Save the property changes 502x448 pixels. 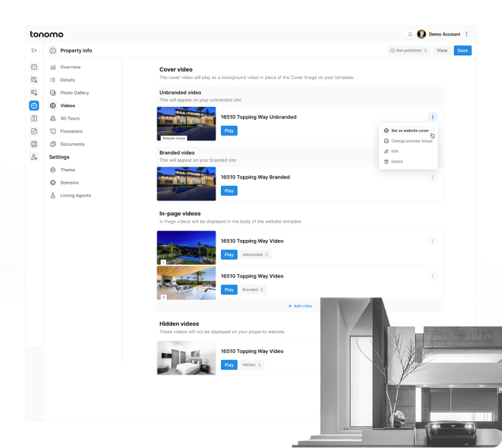462,50
